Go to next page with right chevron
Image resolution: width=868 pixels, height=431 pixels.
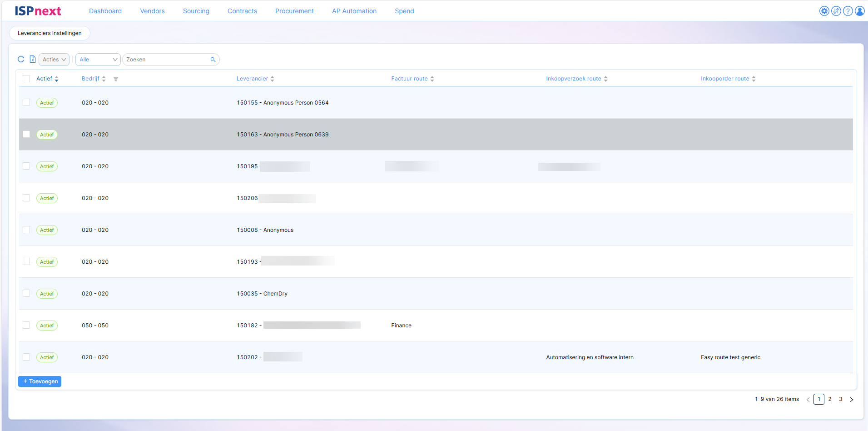[852, 400]
